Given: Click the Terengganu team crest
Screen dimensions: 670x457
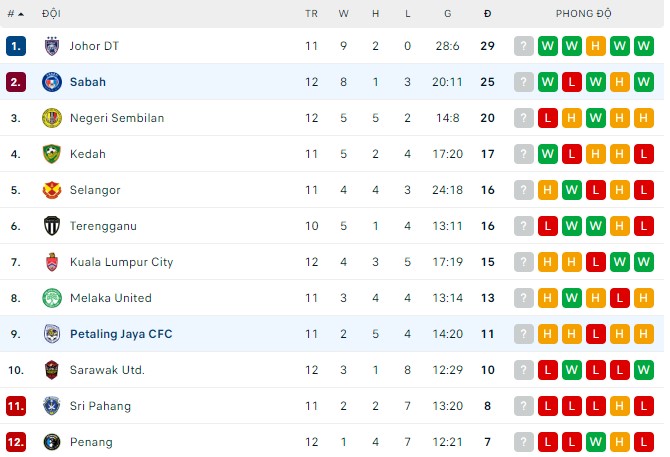Looking at the screenshot, I should [52, 226].
